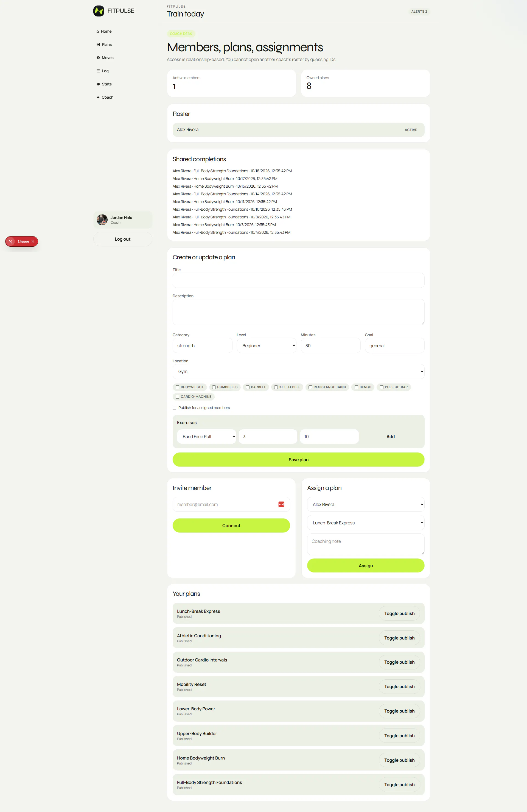
Task: Tick the Barbell equipment checkbox
Action: [248, 387]
